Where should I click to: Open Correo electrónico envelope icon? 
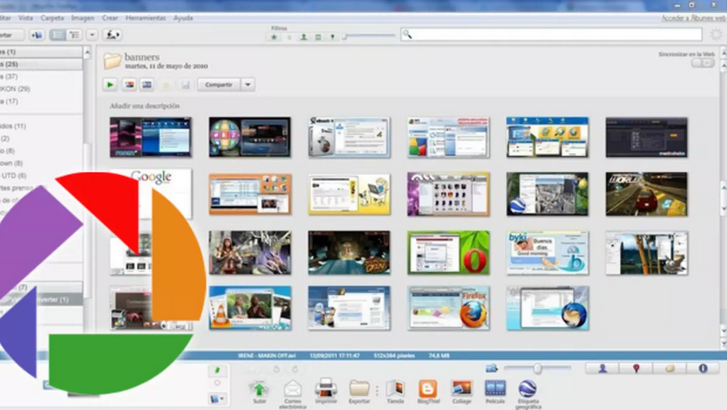tap(293, 389)
